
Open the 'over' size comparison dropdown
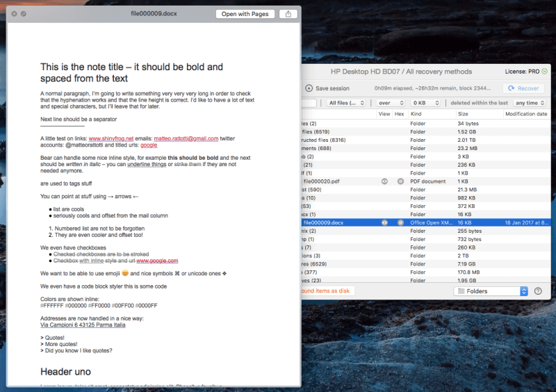[x=391, y=103]
